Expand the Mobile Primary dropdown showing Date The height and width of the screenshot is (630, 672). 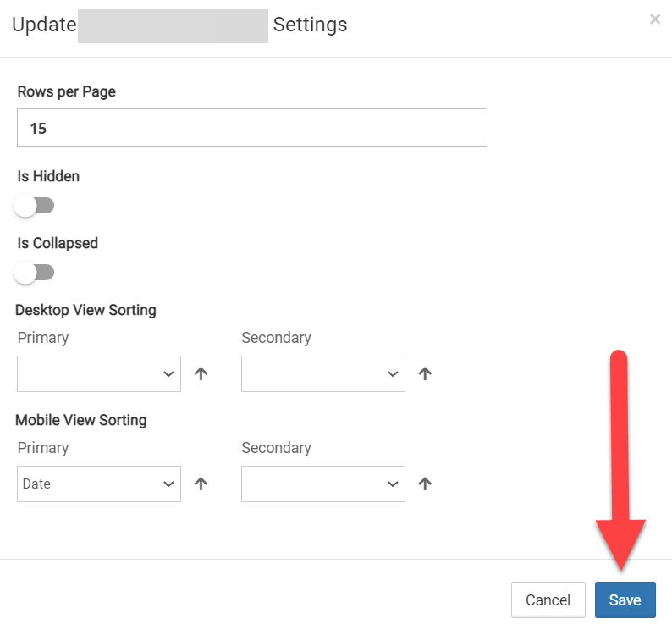tap(99, 484)
